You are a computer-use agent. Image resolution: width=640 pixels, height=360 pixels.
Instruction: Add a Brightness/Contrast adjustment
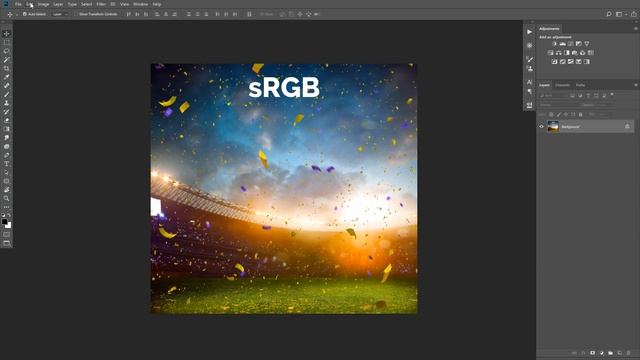[554, 44]
